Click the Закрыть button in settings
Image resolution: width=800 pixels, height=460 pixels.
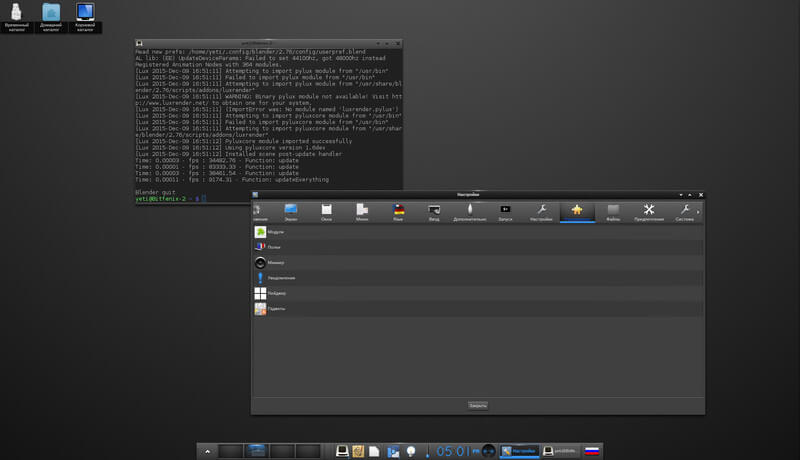click(x=478, y=405)
